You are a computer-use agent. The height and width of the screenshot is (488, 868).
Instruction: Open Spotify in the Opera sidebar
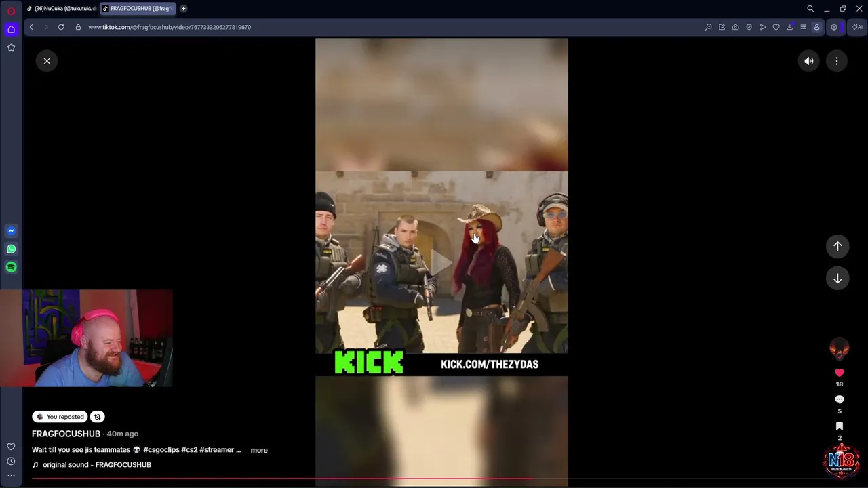pos(11,267)
